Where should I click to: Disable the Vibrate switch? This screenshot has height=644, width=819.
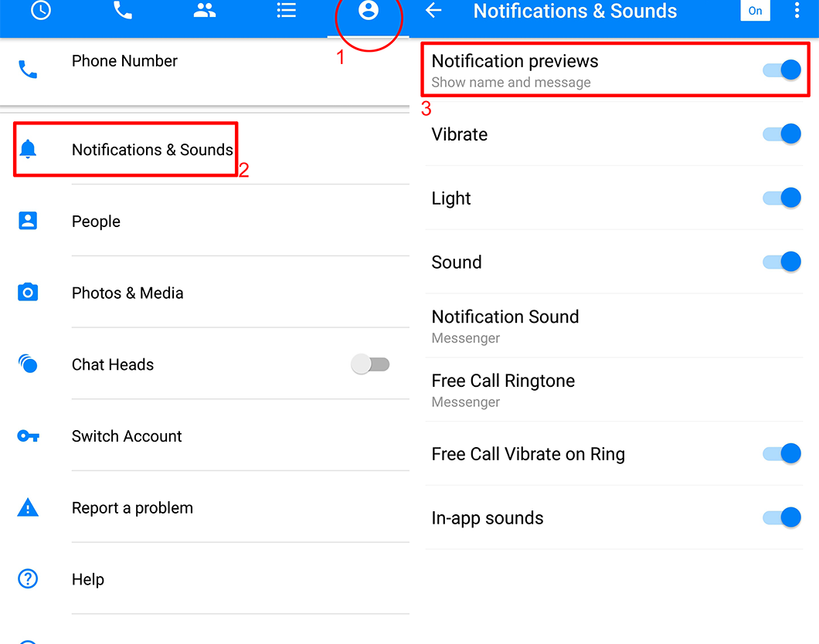pyautogui.click(x=782, y=134)
